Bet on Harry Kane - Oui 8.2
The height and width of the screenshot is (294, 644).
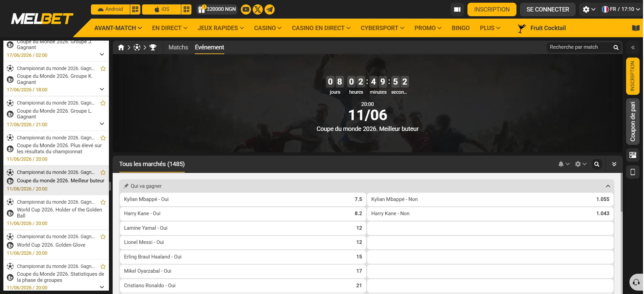tap(243, 213)
